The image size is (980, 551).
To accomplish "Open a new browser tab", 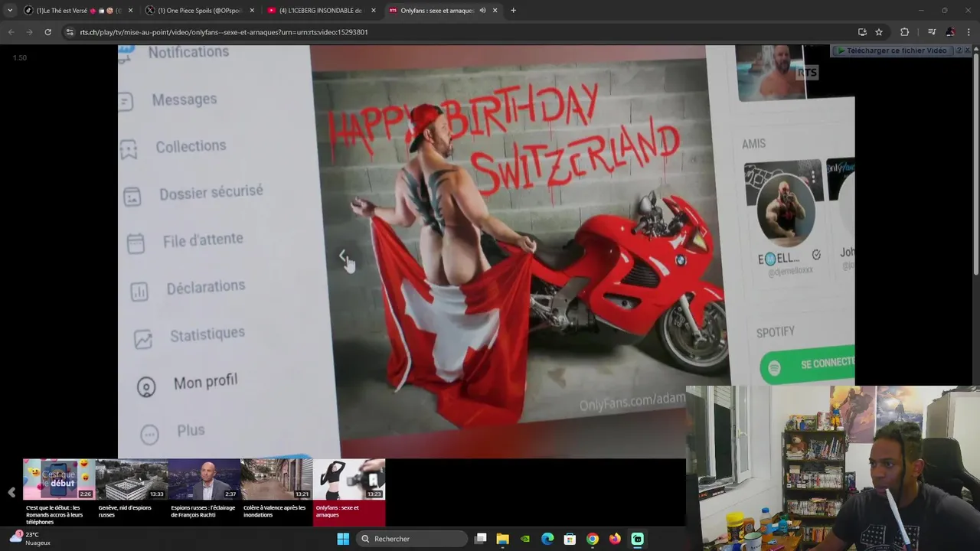I will click(x=513, y=11).
